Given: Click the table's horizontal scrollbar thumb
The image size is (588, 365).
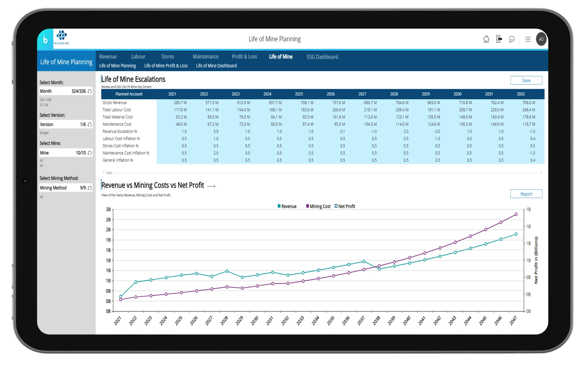Looking at the screenshot, I should pyautogui.click(x=109, y=173).
